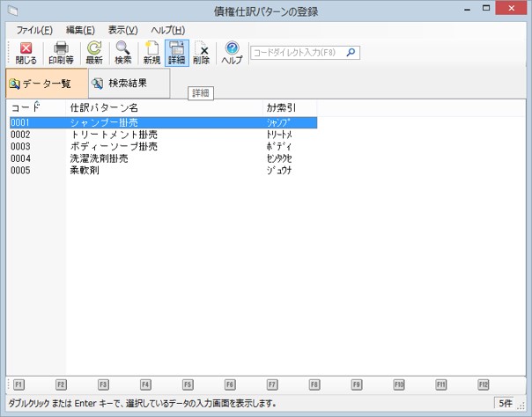Click the F1 function key button
Screen dimensions: 532x417
[x=18, y=384]
